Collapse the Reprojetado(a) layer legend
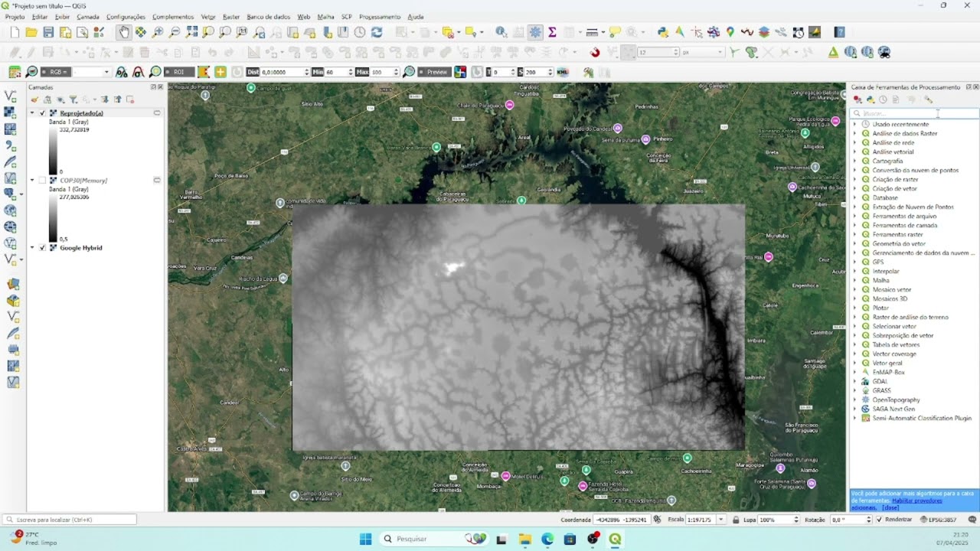The image size is (980, 551). click(32, 113)
